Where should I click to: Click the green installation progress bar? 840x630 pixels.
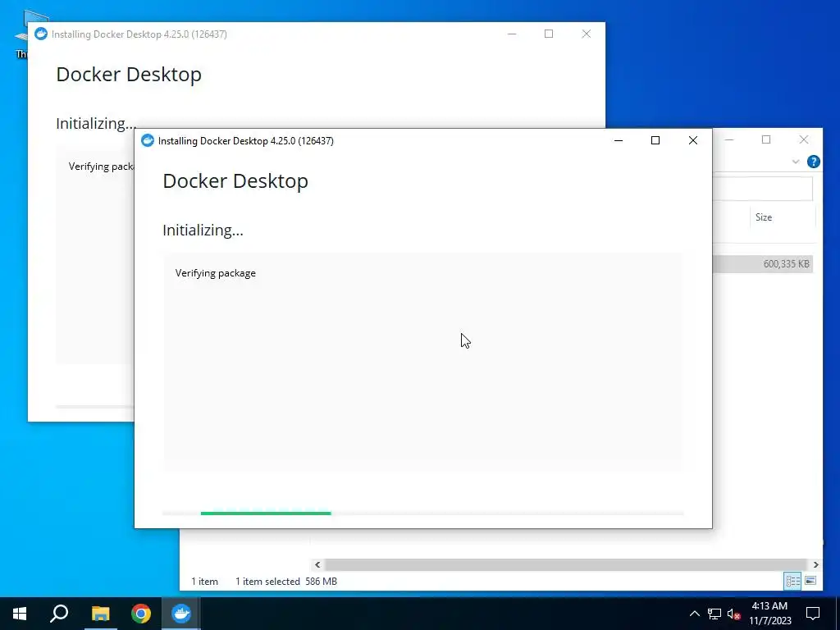pos(266,514)
